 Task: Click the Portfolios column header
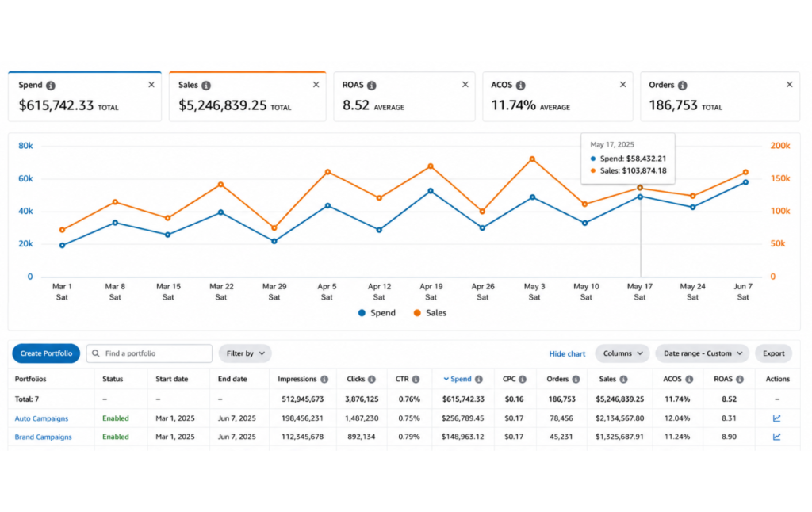tap(31, 380)
